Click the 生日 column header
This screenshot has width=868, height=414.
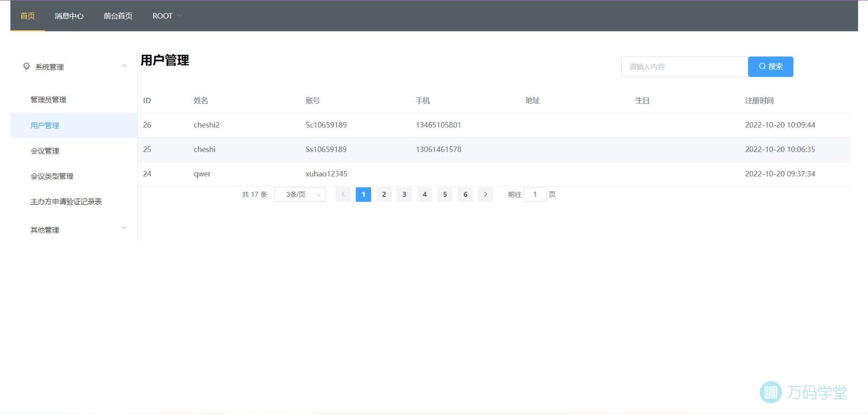point(642,100)
